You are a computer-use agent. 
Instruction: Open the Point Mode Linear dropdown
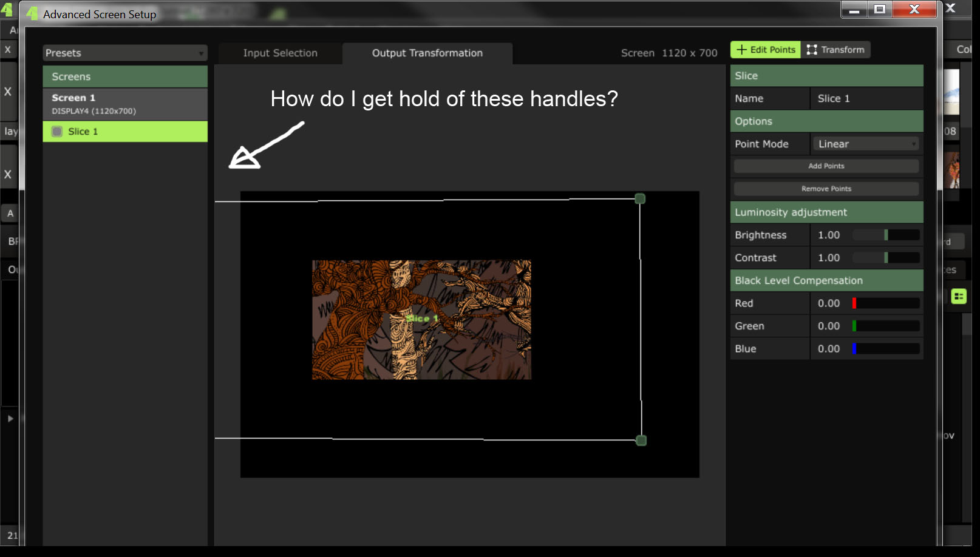point(866,144)
